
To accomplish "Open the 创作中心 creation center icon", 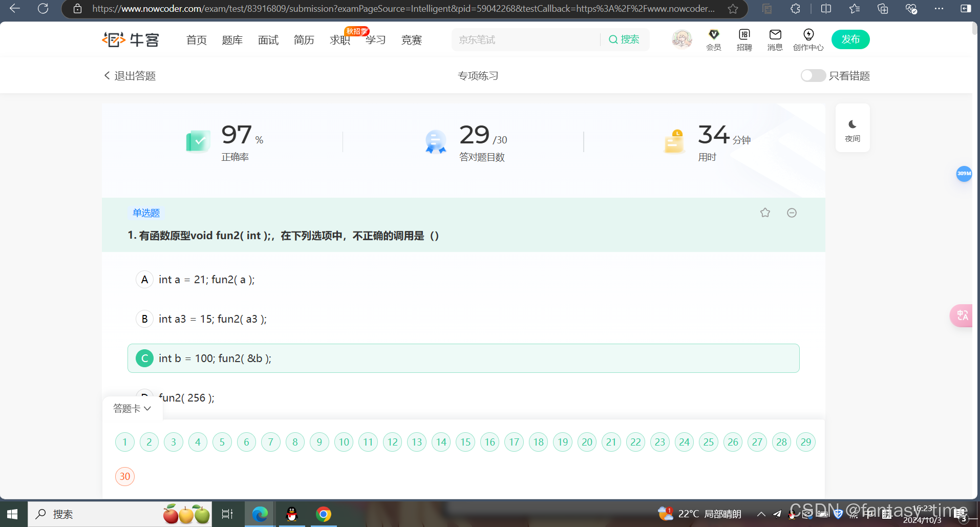I will click(x=808, y=39).
